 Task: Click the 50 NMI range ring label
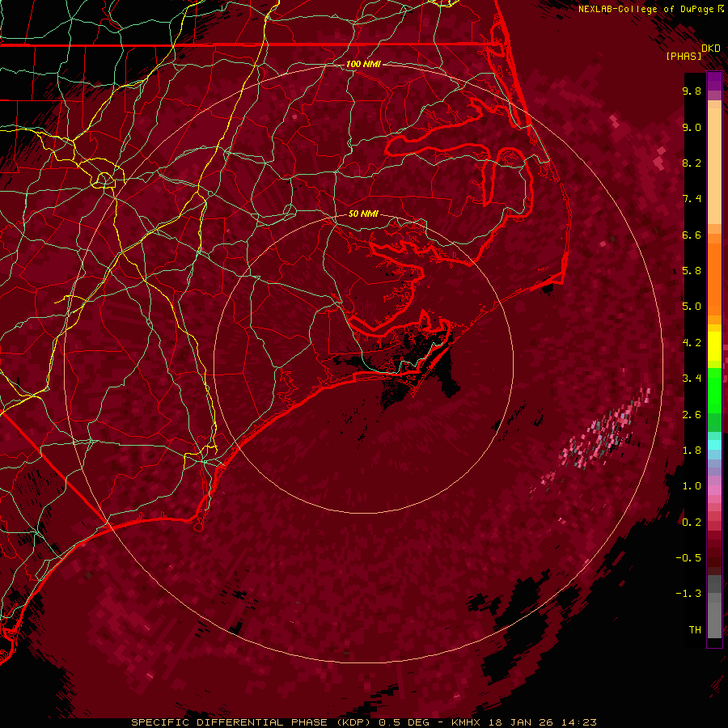tap(363, 214)
